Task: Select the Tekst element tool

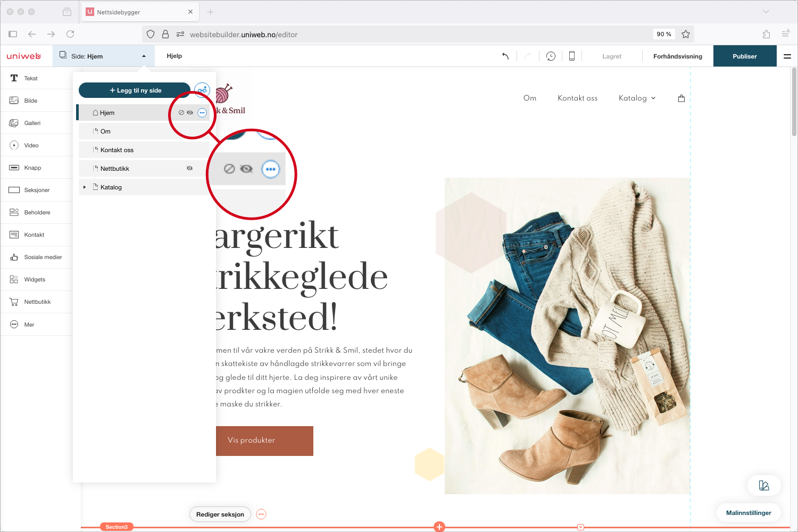Action: 36,78
